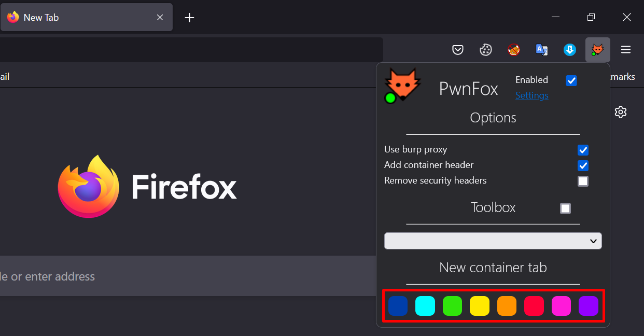This screenshot has width=644, height=336.
Task: Open new tab page personalize gear icon
Action: [621, 112]
